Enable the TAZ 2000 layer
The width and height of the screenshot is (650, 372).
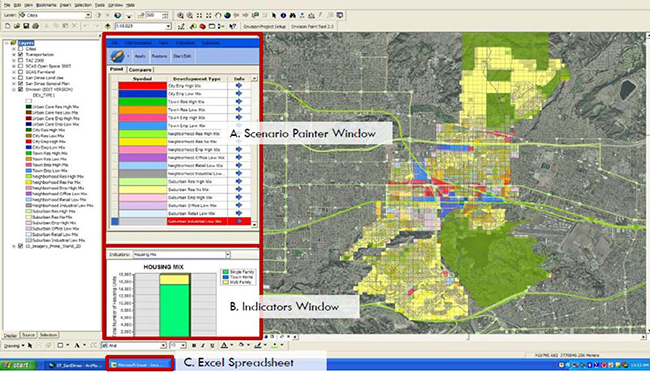20,61
